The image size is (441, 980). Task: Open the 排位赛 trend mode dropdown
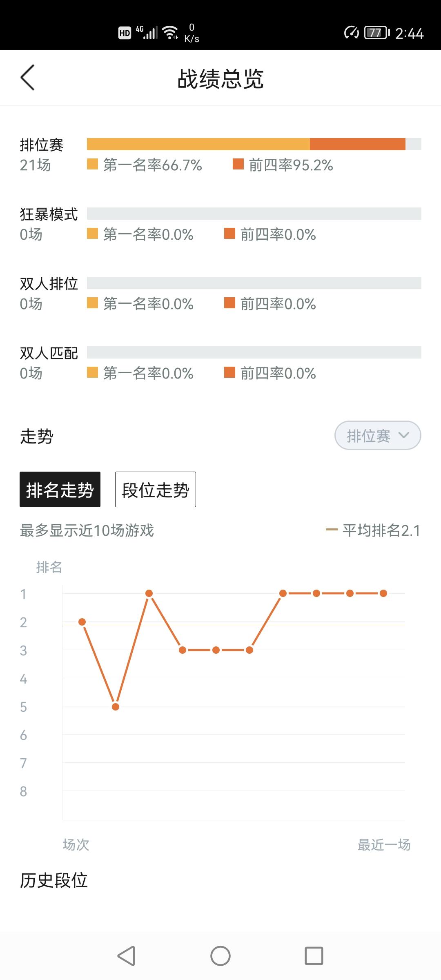coord(378,435)
